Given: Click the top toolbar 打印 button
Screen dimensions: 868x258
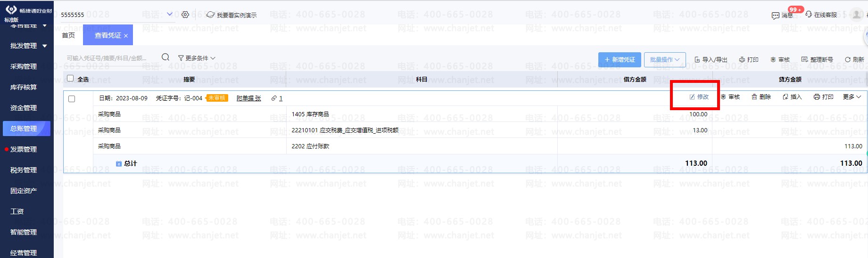Looking at the screenshot, I should tap(749, 60).
